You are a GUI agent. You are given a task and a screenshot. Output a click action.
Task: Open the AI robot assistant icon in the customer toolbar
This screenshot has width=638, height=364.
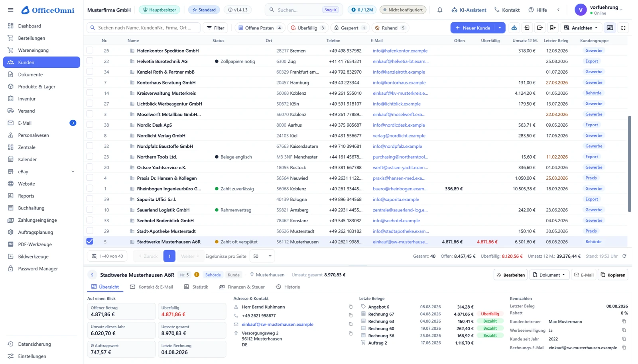click(x=514, y=28)
